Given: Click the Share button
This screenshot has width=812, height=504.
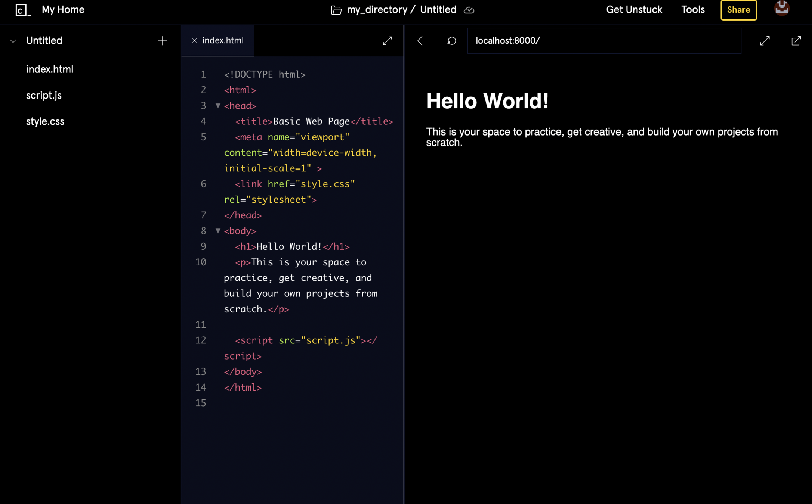Looking at the screenshot, I should 738,10.
